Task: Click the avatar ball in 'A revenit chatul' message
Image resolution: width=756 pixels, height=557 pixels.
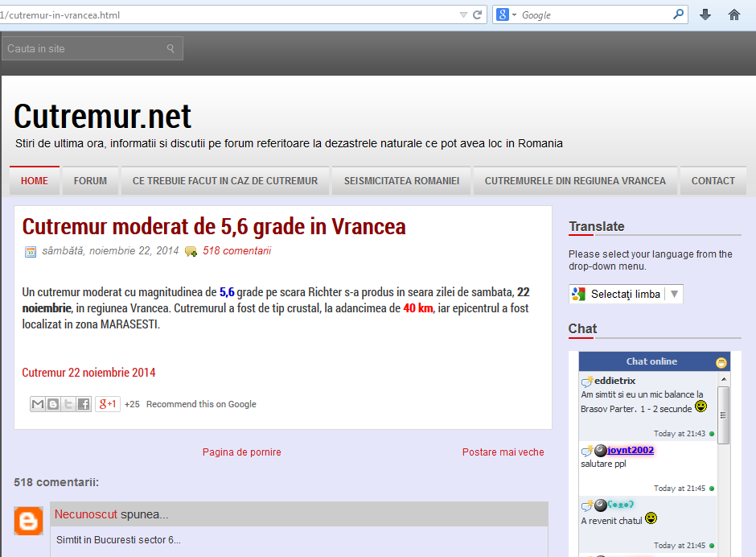Action: (600, 505)
